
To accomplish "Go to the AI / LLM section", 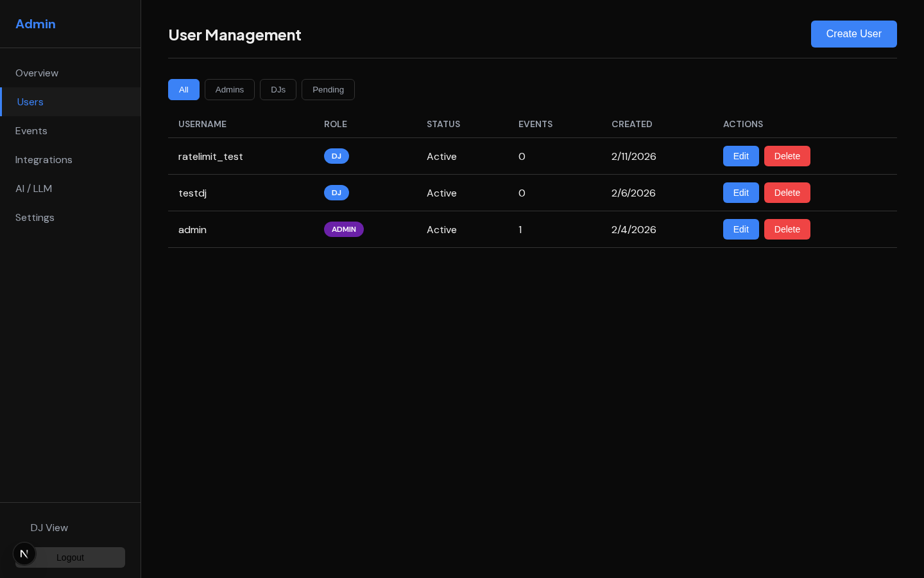I will (x=34, y=188).
